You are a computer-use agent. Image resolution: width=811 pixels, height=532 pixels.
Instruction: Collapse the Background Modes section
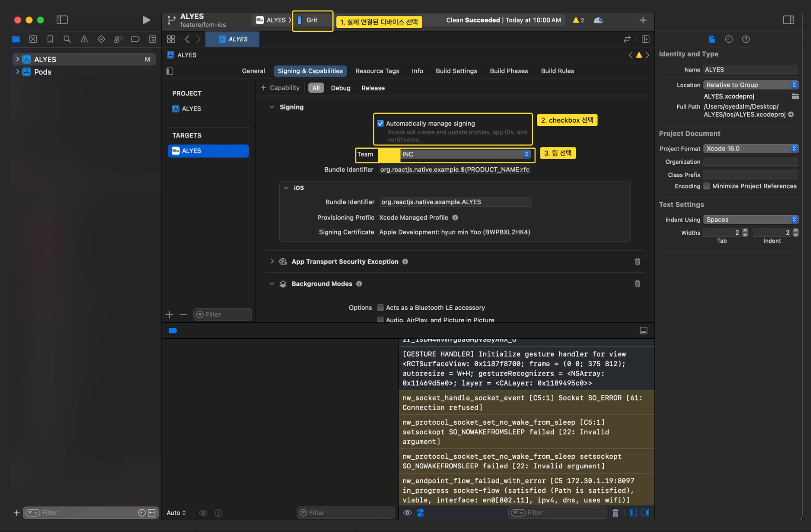click(272, 284)
